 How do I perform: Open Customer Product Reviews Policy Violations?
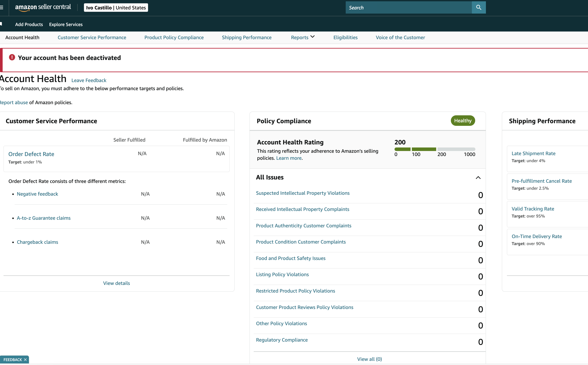point(305,307)
